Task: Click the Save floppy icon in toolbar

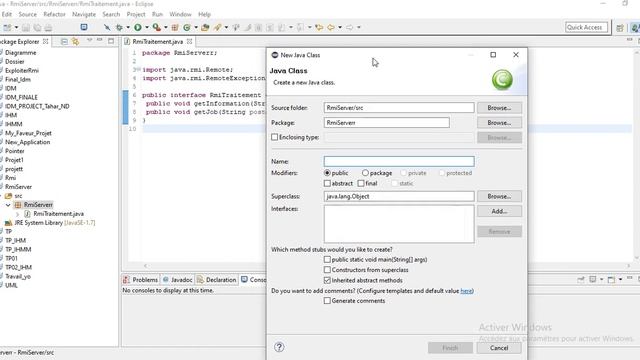Action: [x=26, y=27]
